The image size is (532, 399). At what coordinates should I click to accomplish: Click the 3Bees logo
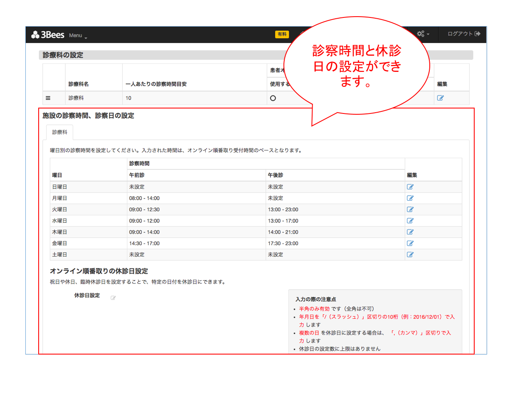click(x=48, y=35)
